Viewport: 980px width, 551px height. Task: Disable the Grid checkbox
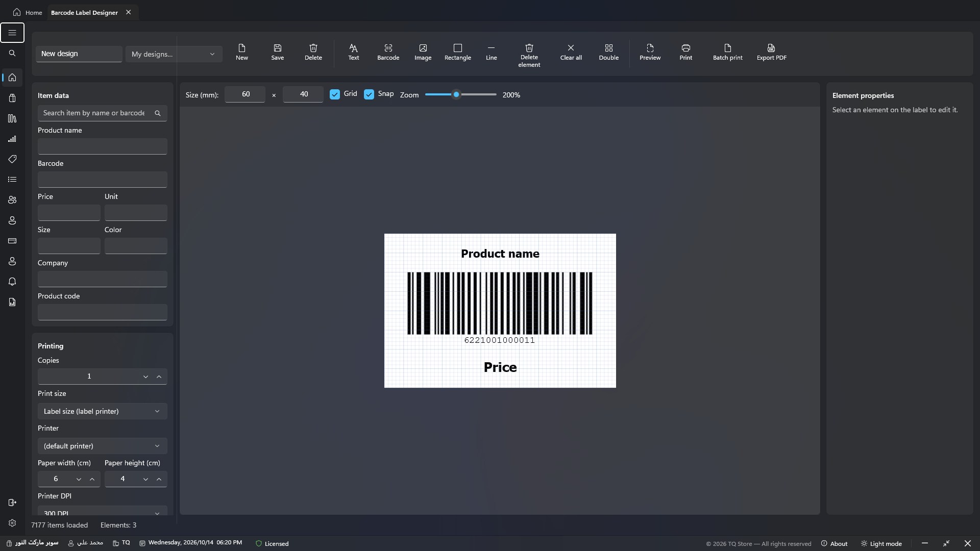click(x=335, y=94)
